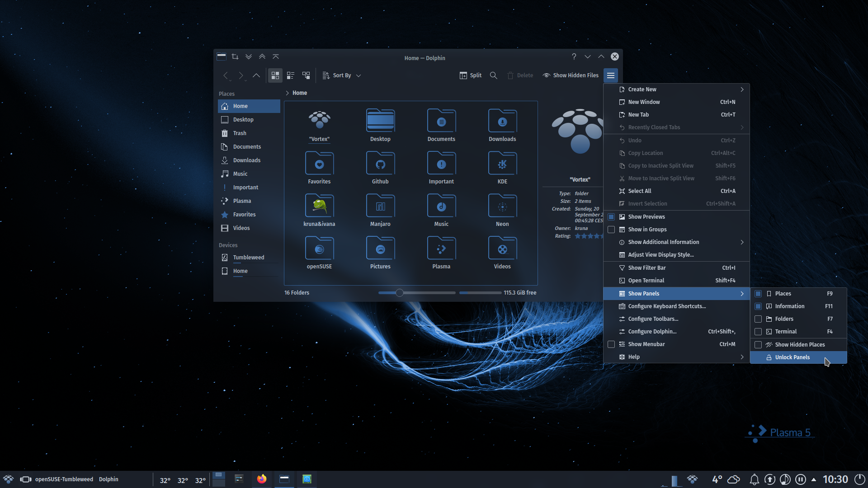Switch to Details tree view mode
Screen dimensions: 868x488
coord(306,75)
